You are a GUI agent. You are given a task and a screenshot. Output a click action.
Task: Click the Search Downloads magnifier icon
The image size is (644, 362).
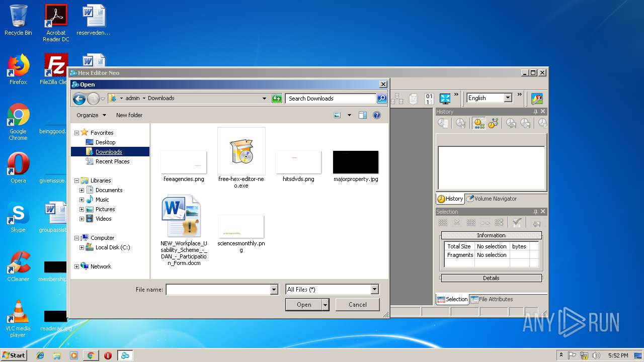382,99
